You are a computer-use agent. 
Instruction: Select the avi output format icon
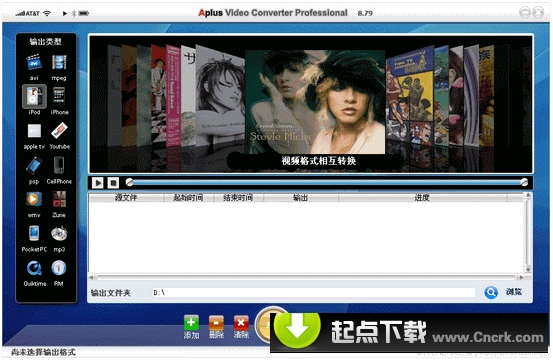tap(34, 63)
